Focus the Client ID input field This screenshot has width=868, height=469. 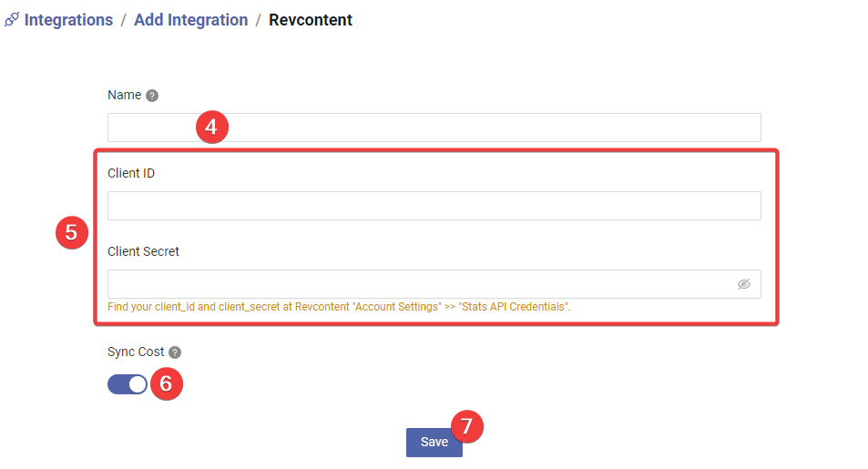click(434, 206)
